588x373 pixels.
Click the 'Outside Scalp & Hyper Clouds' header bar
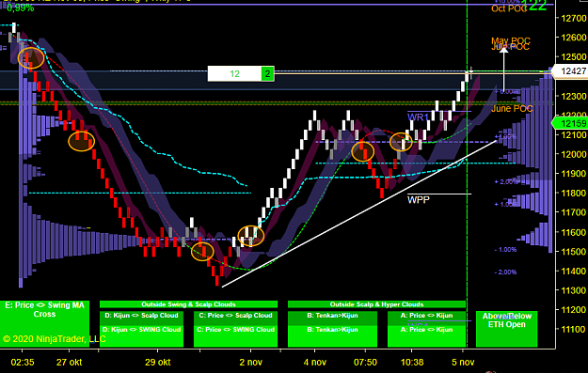point(376,304)
